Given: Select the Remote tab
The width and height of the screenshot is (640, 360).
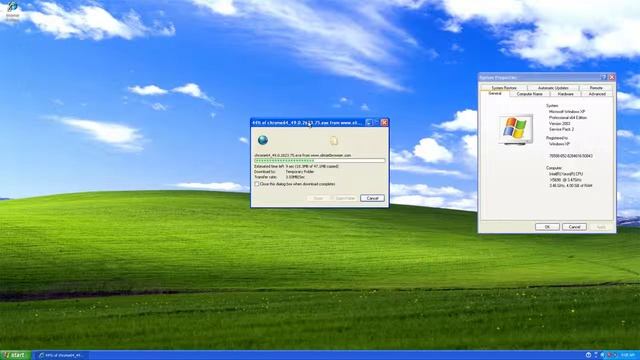Looking at the screenshot, I should 596,88.
